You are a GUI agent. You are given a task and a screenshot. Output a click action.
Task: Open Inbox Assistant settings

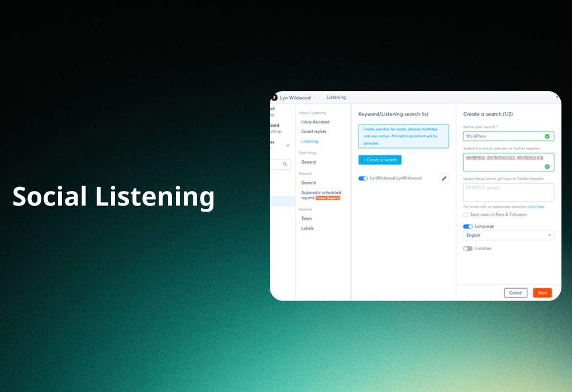[x=315, y=122]
